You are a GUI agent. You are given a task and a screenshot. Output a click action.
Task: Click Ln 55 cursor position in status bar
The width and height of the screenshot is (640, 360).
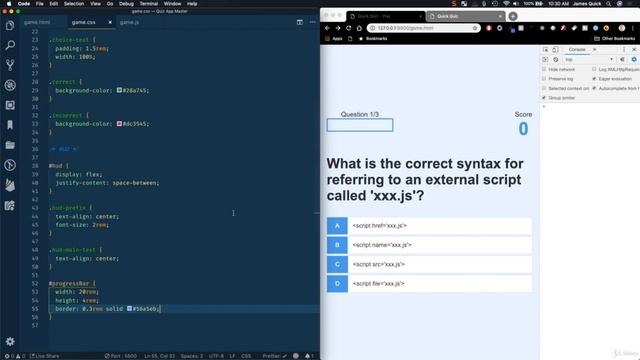[159, 356]
